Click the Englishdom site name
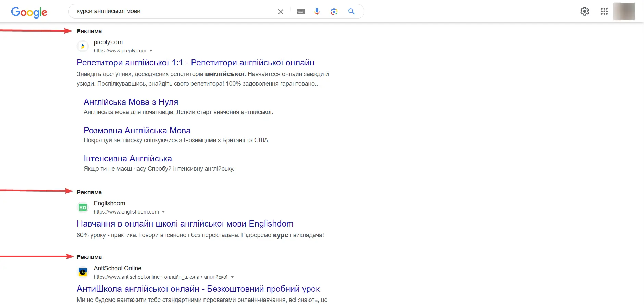 pyautogui.click(x=109, y=203)
